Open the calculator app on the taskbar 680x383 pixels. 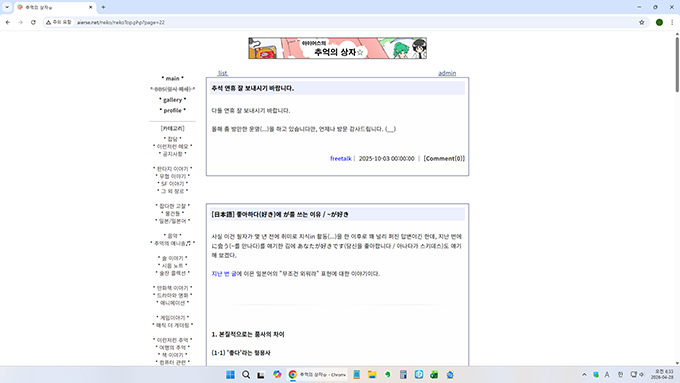click(403, 375)
